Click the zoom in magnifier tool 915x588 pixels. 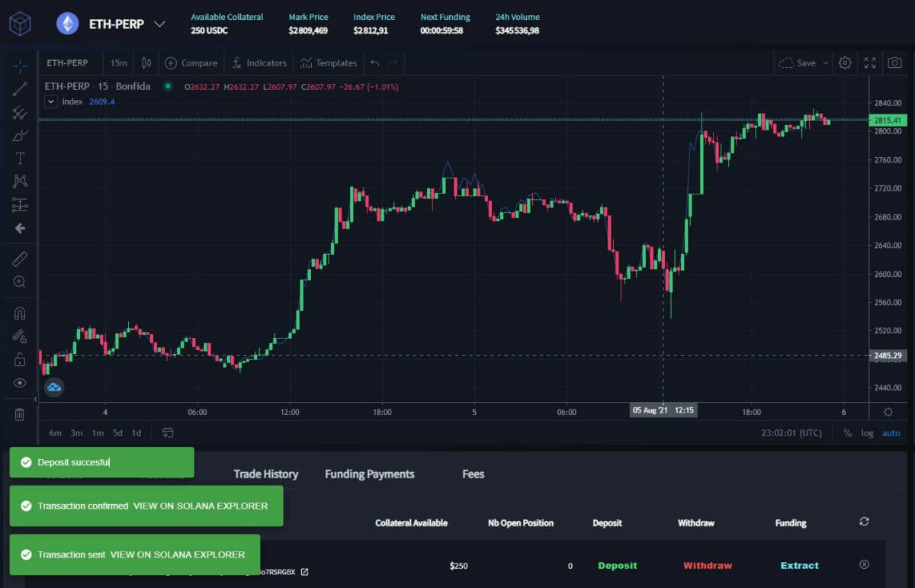[x=20, y=281]
